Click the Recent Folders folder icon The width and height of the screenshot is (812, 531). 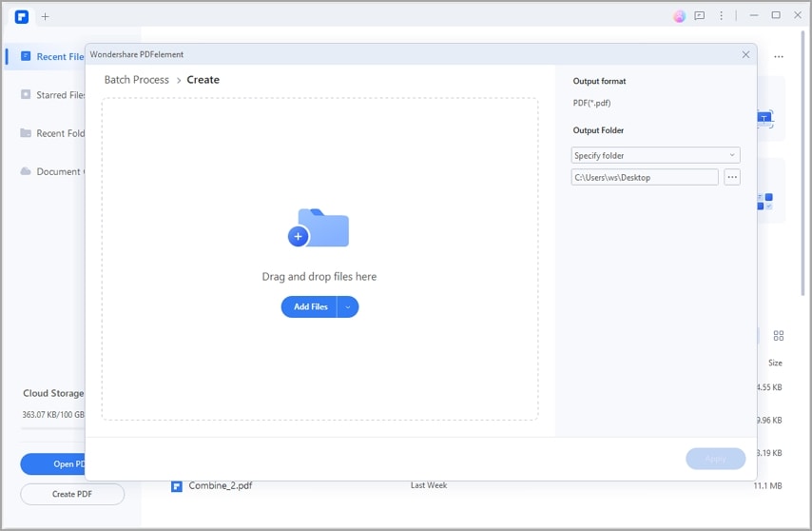(26, 132)
